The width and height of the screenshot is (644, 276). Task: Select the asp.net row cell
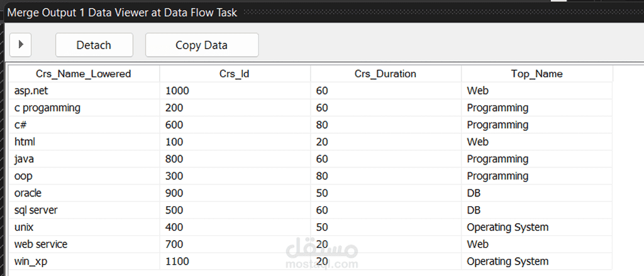pos(84,91)
